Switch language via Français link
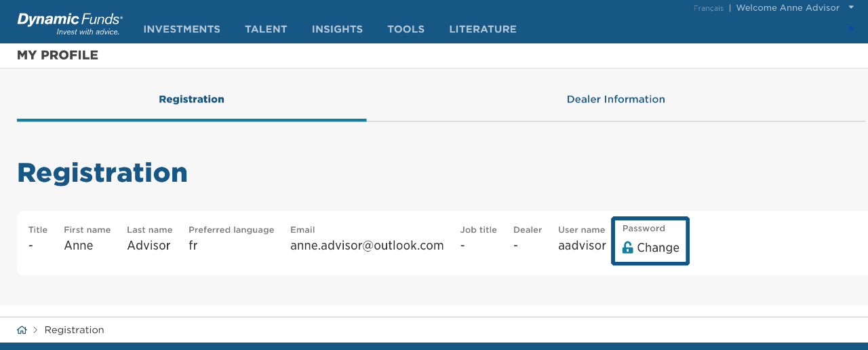868x350 pixels. 709,8
